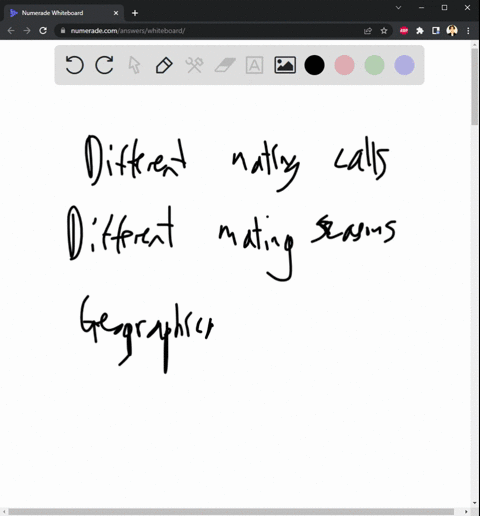
Task: Select the pen drawing tool
Action: pos(164,65)
